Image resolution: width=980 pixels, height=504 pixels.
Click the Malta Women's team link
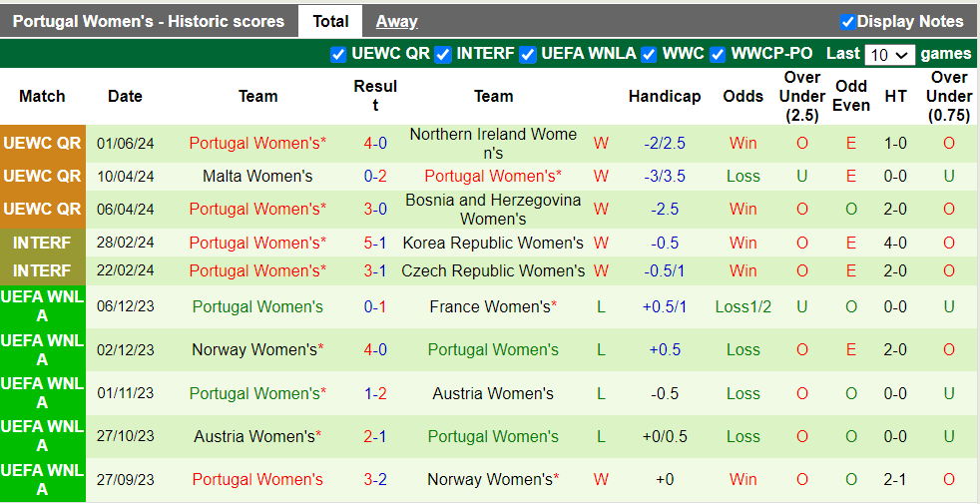[257, 177]
